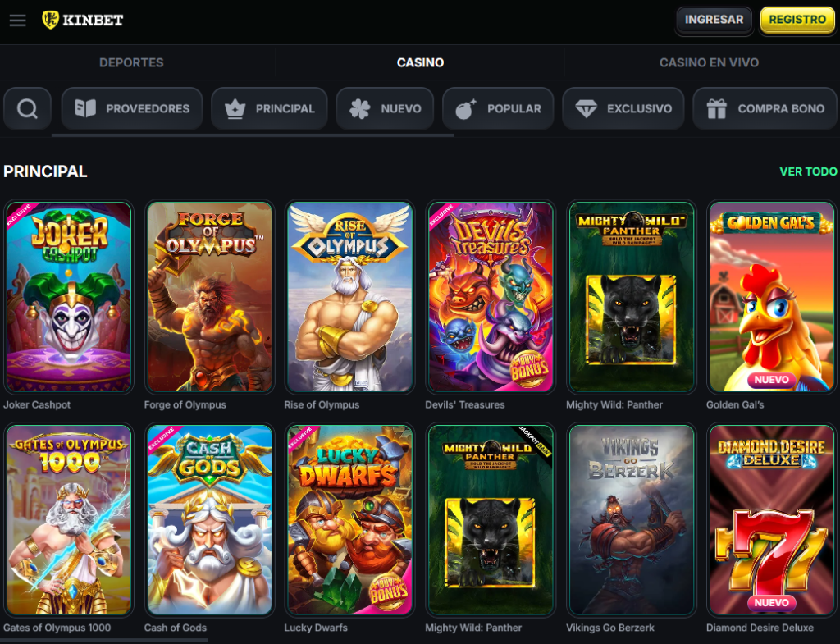Open the search icon in the filter bar
Image resolution: width=840 pixels, height=644 pixels.
point(27,108)
